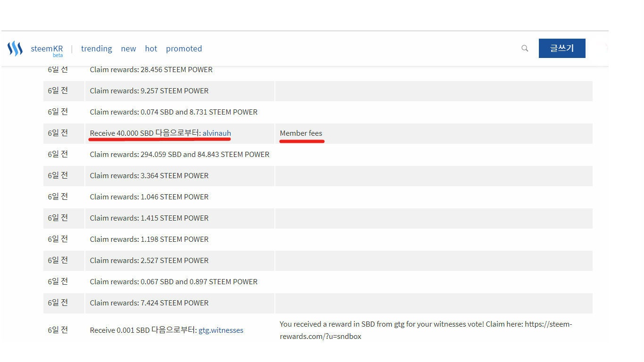Visit the gtg.witnesses account link
Screen dimensions: 644x362
(221, 330)
